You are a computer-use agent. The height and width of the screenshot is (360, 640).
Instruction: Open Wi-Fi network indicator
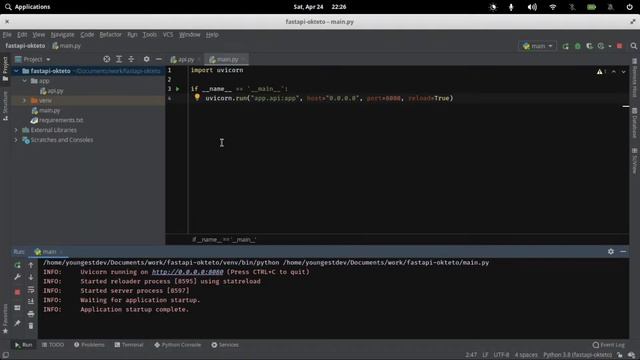(x=553, y=7)
